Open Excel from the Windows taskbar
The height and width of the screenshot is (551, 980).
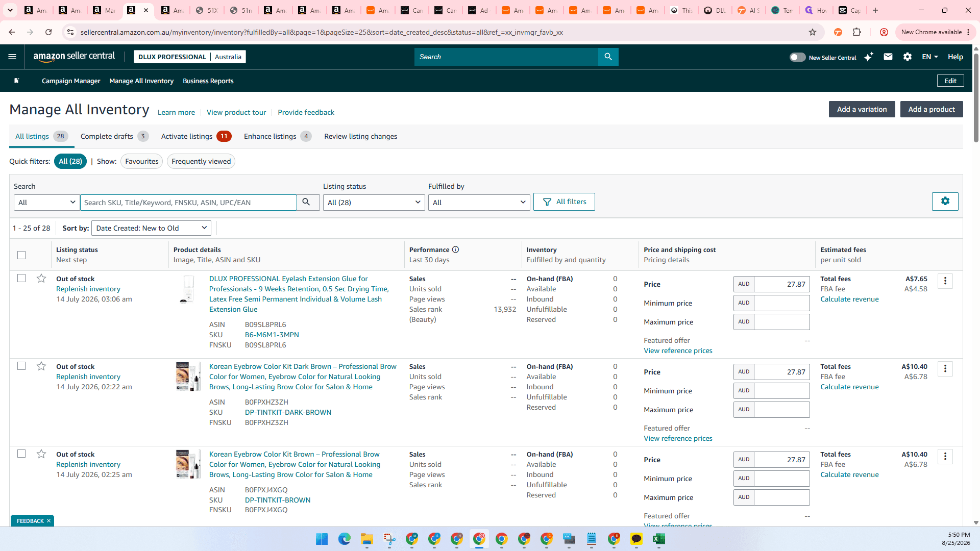(658, 539)
